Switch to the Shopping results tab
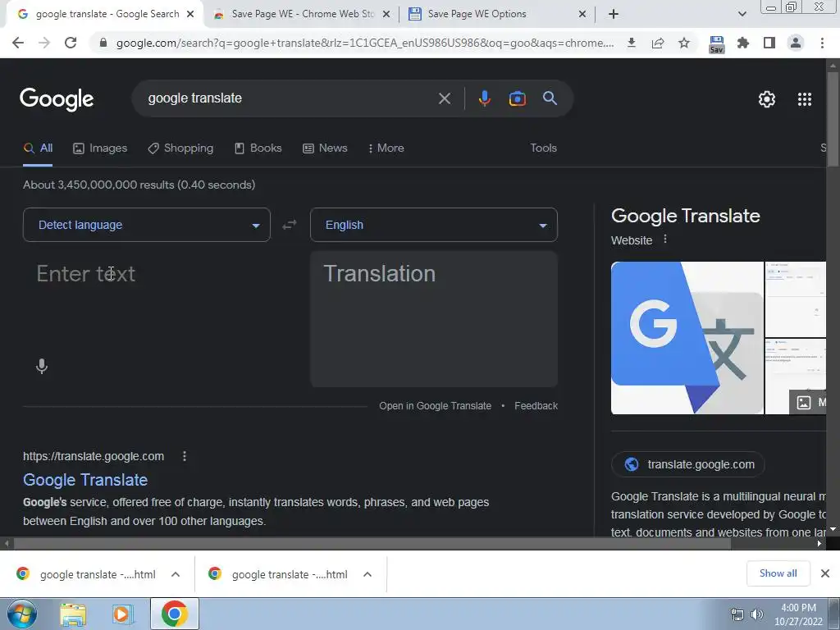The image size is (840, 630). 180,148
